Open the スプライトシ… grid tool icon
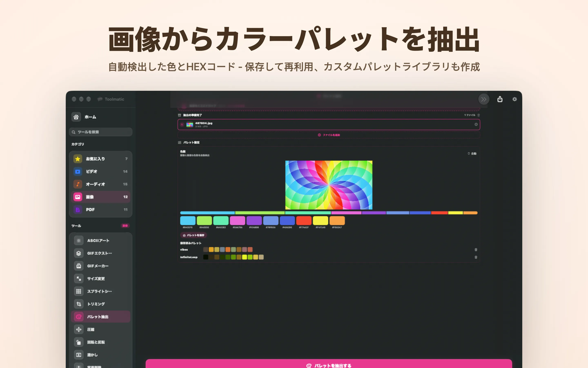This screenshot has width=588, height=368. click(x=79, y=291)
